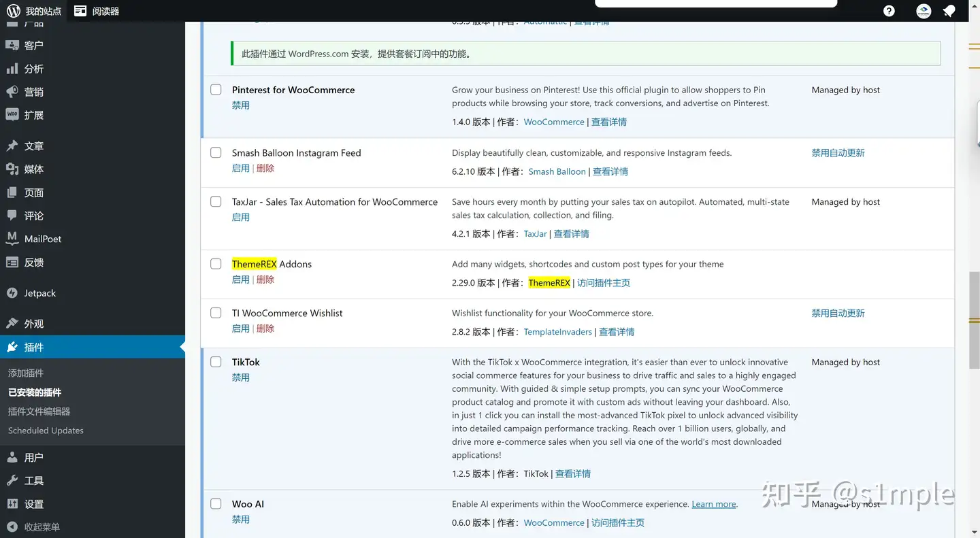The height and width of the screenshot is (538, 980).
Task: Select the TI WooCommerce Wishlist checkbox
Action: click(x=216, y=313)
